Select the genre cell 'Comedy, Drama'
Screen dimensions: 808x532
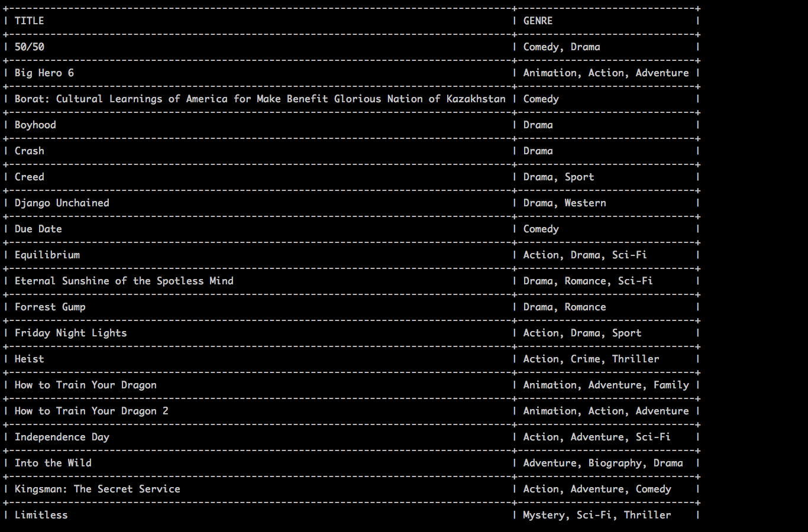pos(561,47)
